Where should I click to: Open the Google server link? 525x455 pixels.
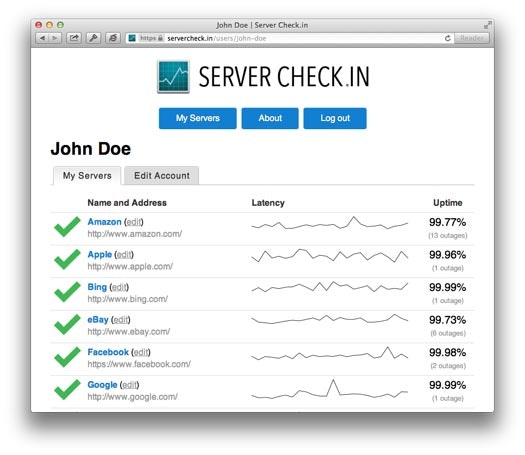tap(102, 385)
